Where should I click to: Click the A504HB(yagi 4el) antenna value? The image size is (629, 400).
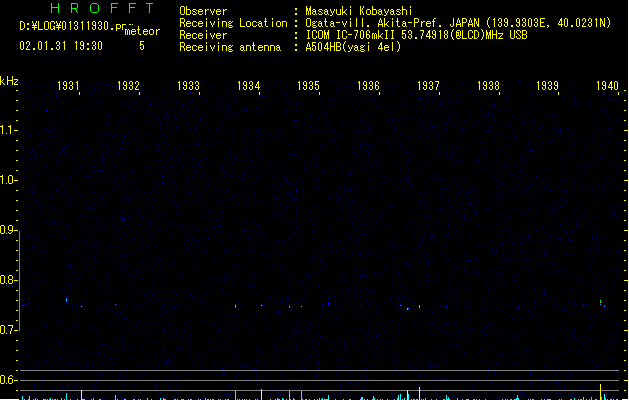[353, 47]
